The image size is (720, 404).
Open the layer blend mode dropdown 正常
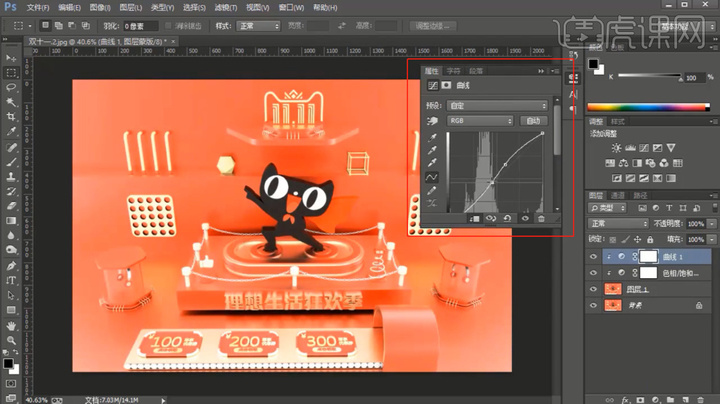(618, 224)
